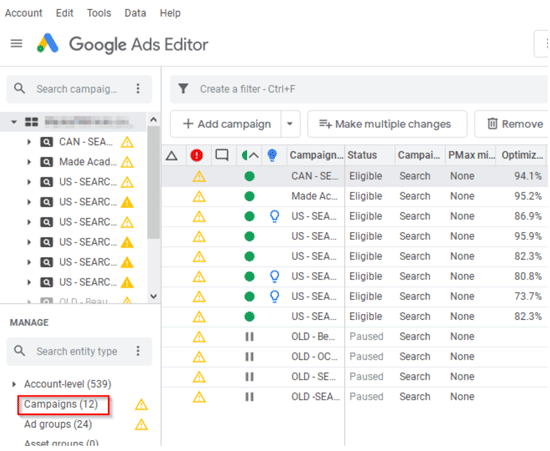Image resolution: width=550 pixels, height=451 pixels.
Task: Sort by Status column header
Action: [370, 155]
